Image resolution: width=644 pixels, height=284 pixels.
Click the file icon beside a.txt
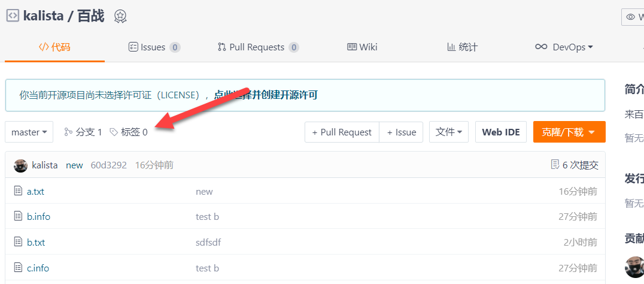pos(18,192)
